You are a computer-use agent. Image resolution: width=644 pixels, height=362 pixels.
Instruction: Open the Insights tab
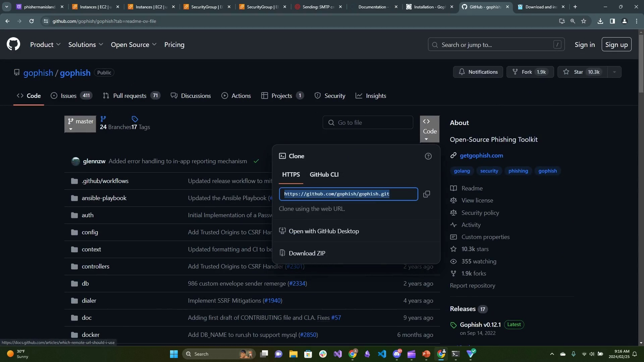click(x=371, y=96)
